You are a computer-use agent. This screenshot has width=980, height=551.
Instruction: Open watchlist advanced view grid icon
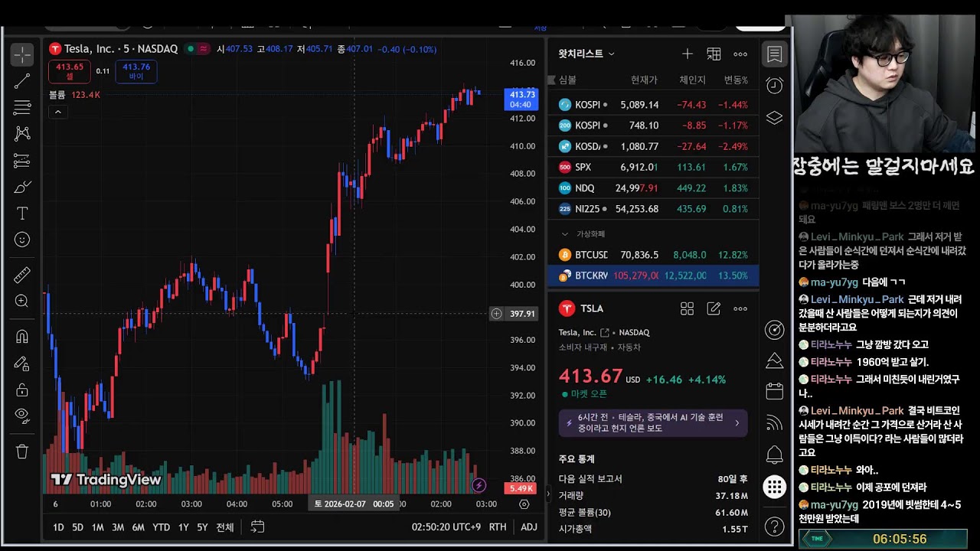714,54
